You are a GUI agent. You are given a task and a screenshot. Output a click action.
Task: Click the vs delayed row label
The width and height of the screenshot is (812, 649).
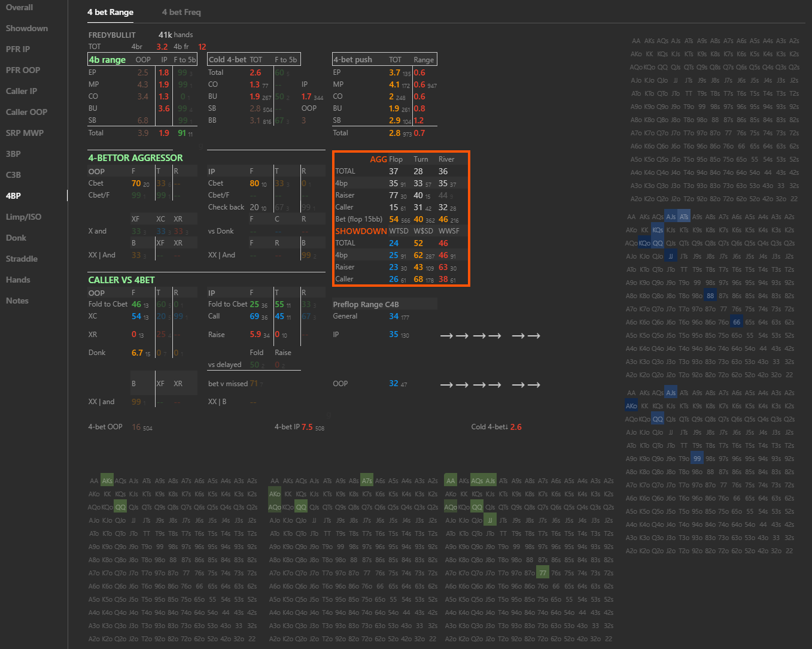click(x=225, y=365)
